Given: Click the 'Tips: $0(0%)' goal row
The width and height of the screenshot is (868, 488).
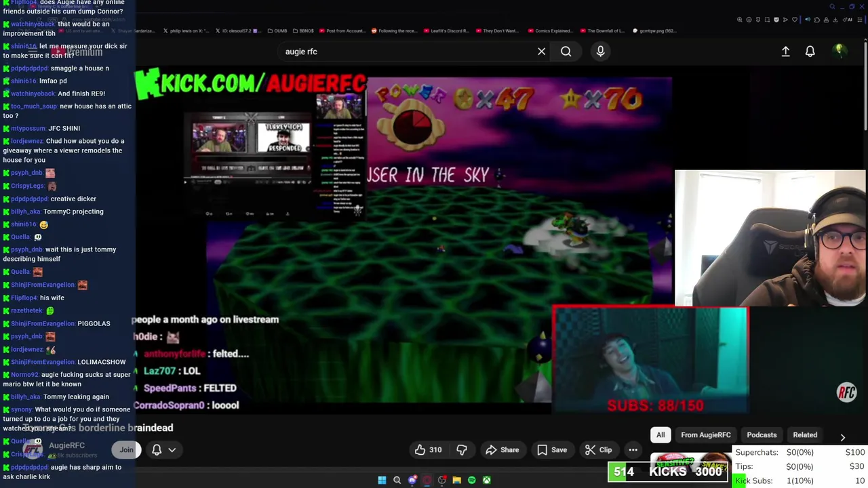Looking at the screenshot, I should tap(800, 466).
